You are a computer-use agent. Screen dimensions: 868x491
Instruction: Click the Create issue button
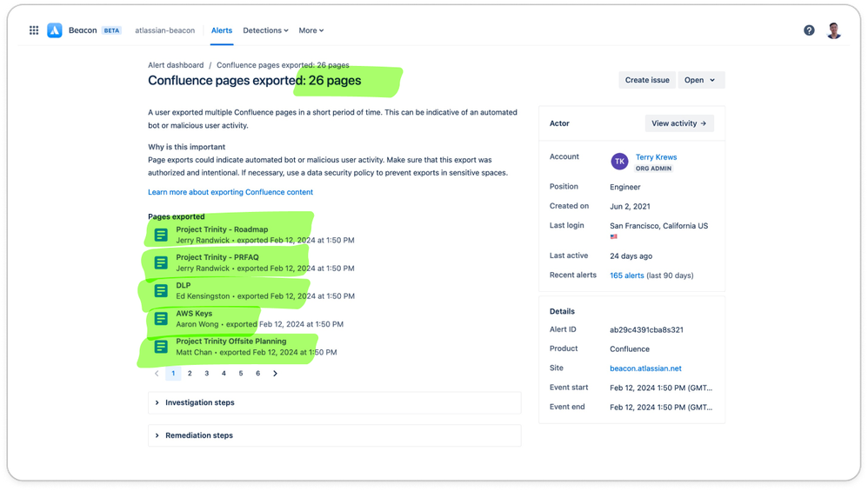tap(647, 80)
